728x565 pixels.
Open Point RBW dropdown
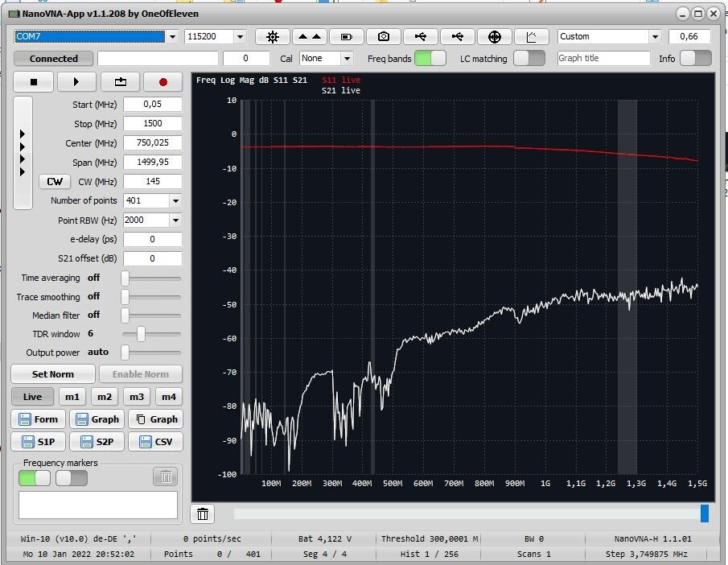pyautogui.click(x=175, y=221)
